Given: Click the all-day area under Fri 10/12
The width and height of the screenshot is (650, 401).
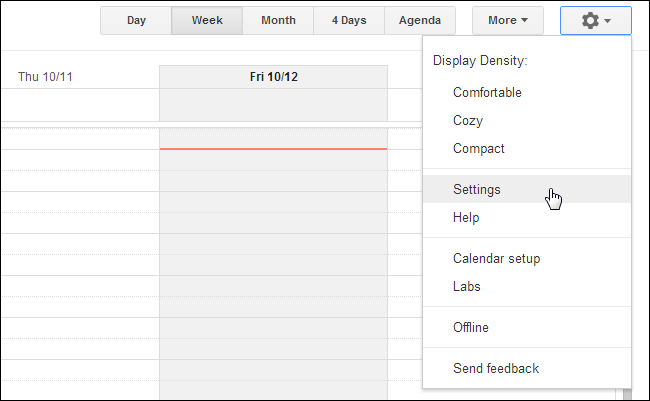Looking at the screenshot, I should (273, 104).
